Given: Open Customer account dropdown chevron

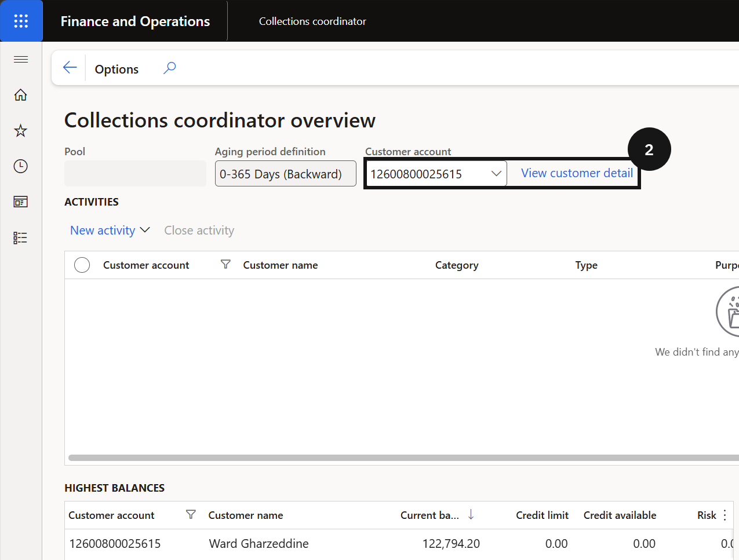Looking at the screenshot, I should (496, 174).
